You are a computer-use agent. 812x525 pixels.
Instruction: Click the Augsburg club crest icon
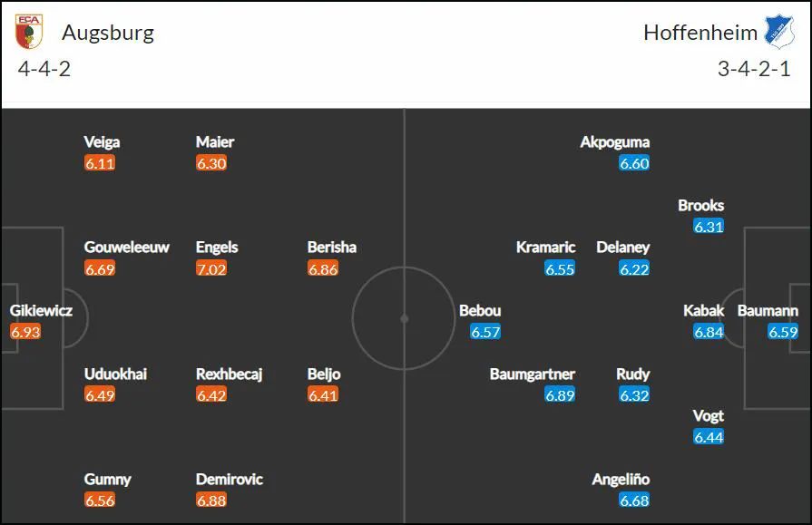tap(29, 32)
